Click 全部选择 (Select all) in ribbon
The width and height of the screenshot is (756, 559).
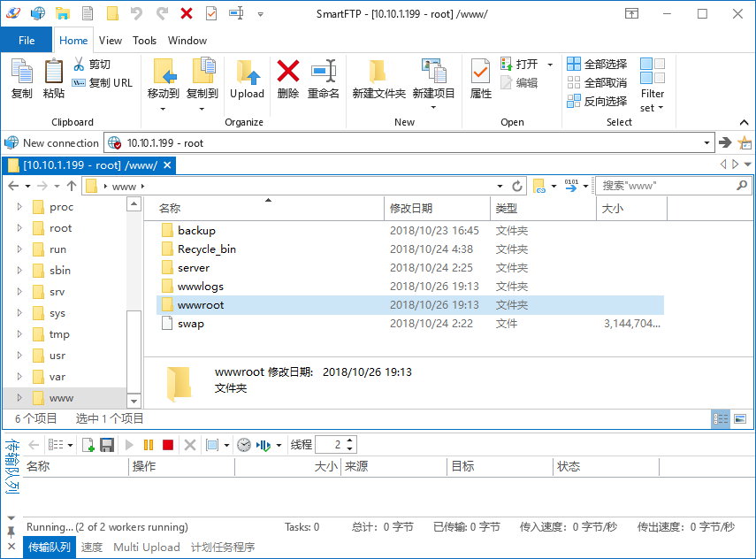[x=598, y=64]
